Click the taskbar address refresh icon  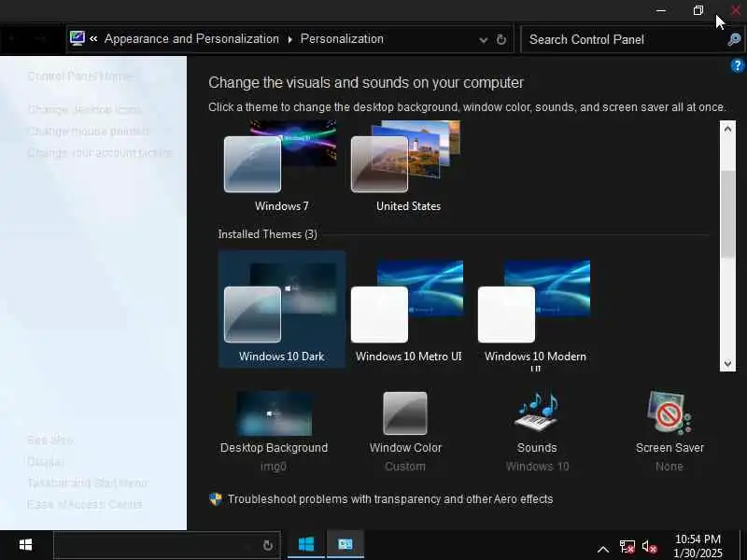[268, 545]
